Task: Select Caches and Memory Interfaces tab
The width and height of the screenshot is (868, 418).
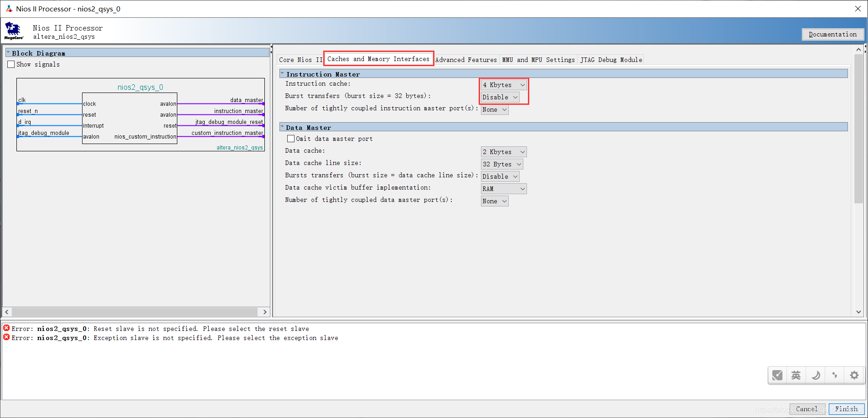Action: pos(378,59)
